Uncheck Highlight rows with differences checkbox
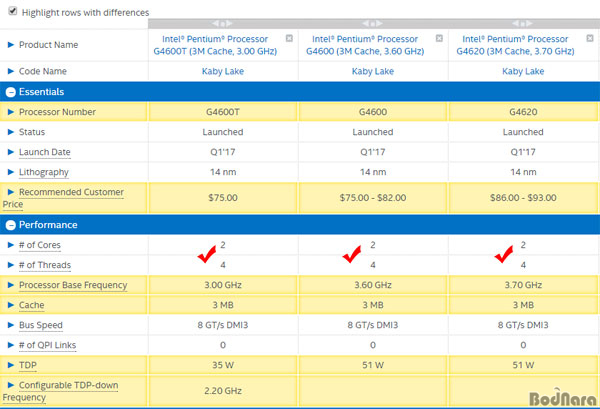600x409 pixels. pyautogui.click(x=13, y=11)
